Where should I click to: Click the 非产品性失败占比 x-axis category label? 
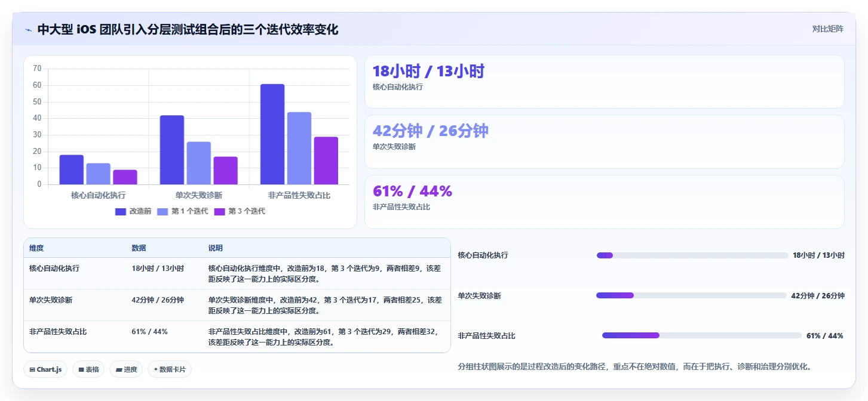click(x=299, y=195)
